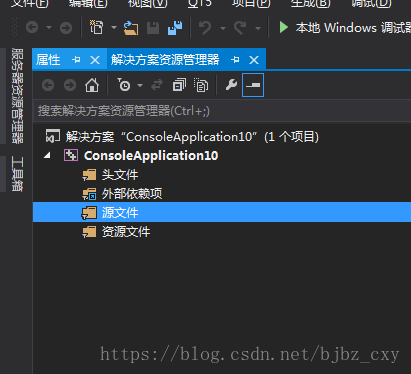Open the 工具箱 side tab
Viewport: 411px width, 374px height.
(17, 174)
